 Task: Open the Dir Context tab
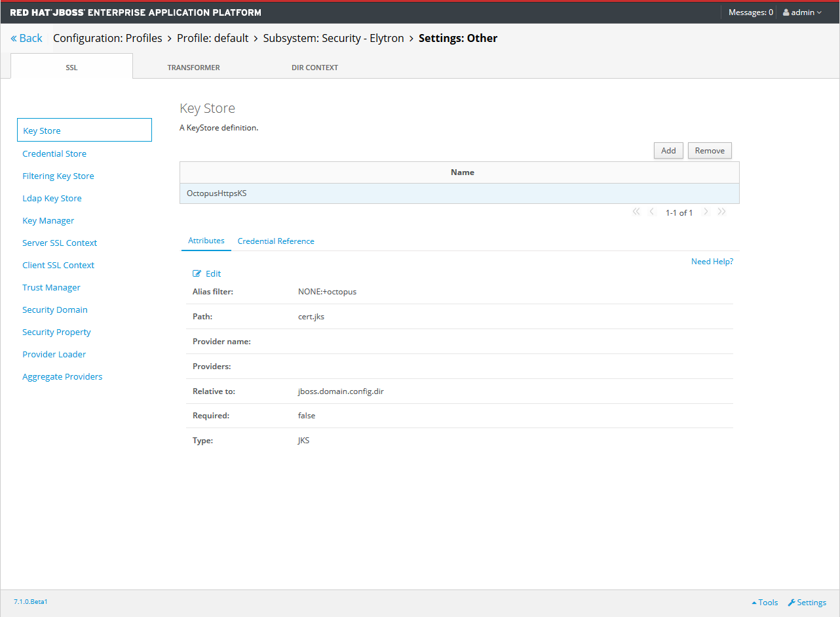[x=315, y=68]
